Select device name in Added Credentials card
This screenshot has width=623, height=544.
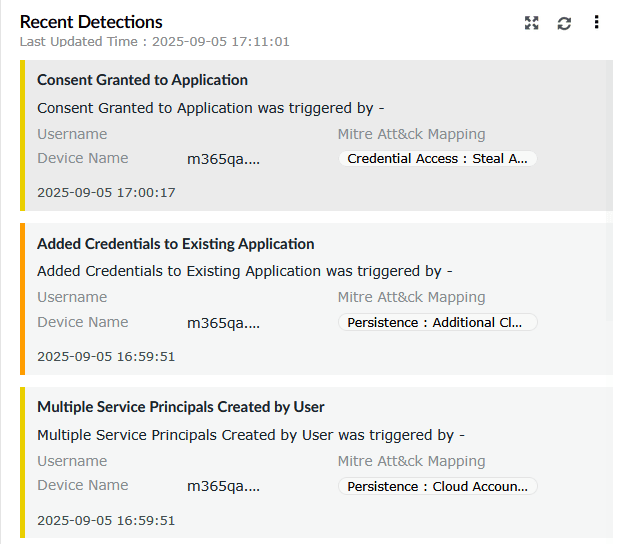tap(223, 322)
